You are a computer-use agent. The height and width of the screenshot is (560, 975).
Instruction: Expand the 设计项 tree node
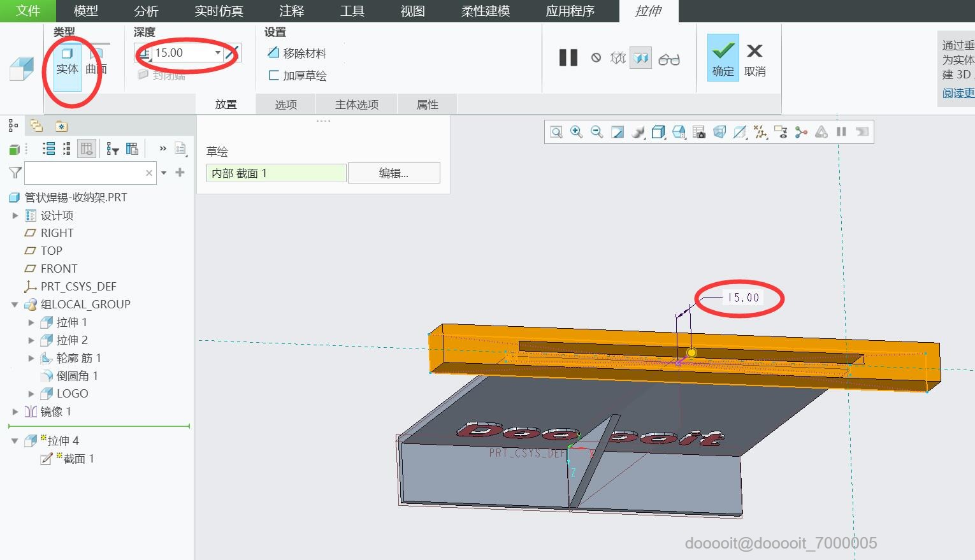(x=15, y=215)
